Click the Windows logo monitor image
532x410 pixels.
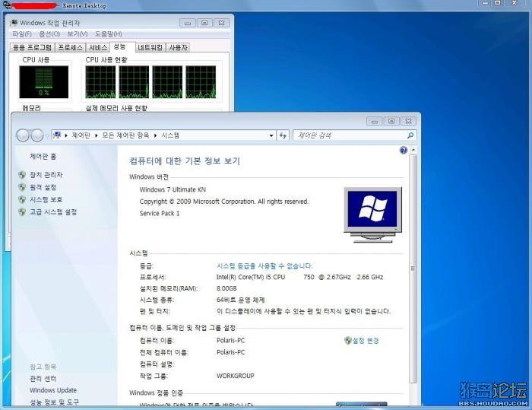point(373,215)
